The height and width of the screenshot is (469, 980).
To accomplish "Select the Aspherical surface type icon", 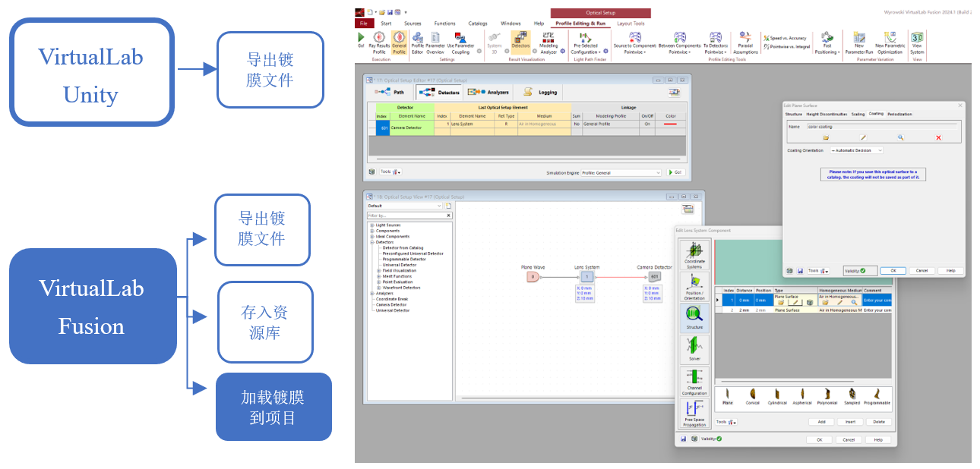I will 803,394.
